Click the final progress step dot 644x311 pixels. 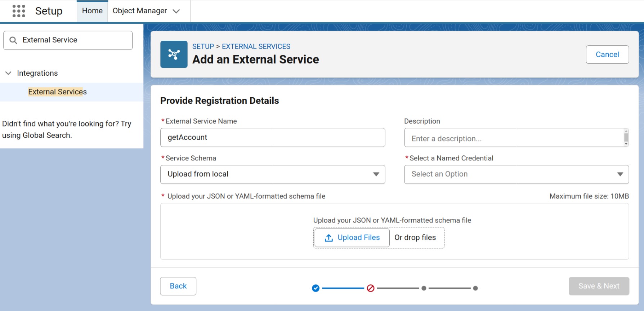[475, 288]
